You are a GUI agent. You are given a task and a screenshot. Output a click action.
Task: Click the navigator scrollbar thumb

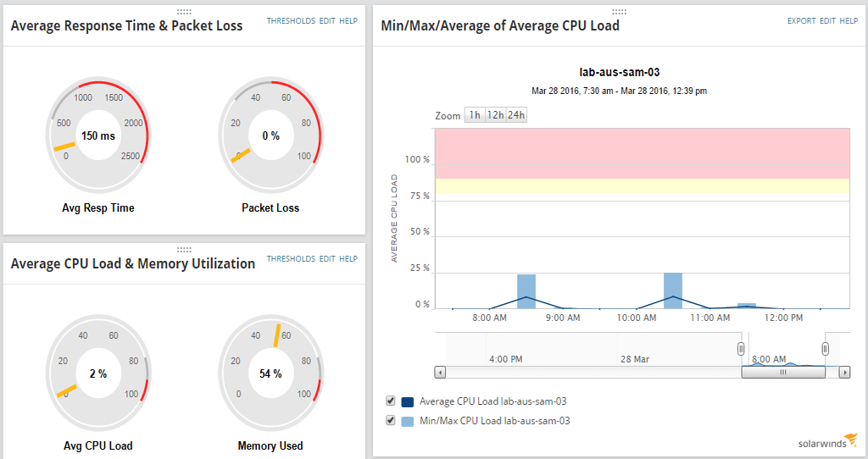pyautogui.click(x=783, y=372)
